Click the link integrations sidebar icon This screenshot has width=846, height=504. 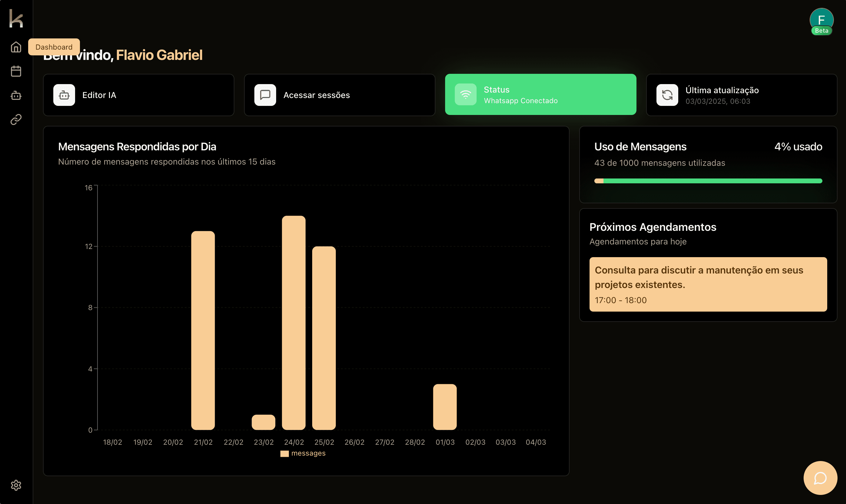click(16, 119)
